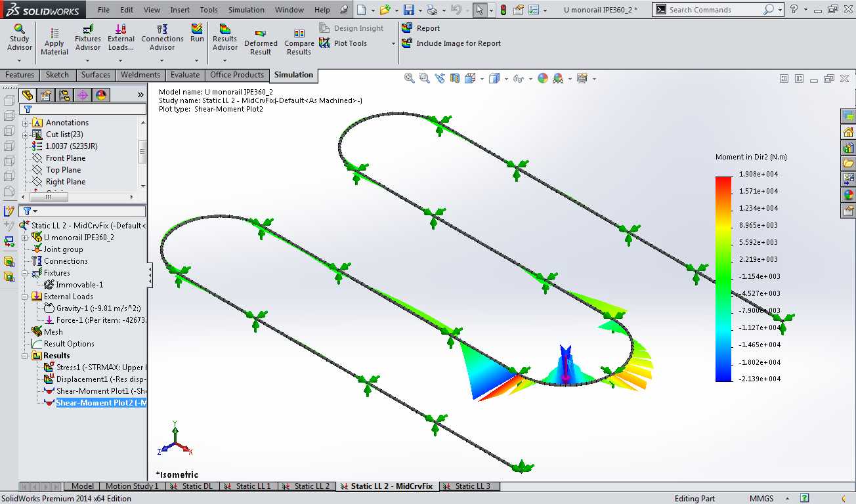Open the Search Commands dropdown arrow
Screen dimensions: 856x504
pyautogui.click(x=780, y=10)
